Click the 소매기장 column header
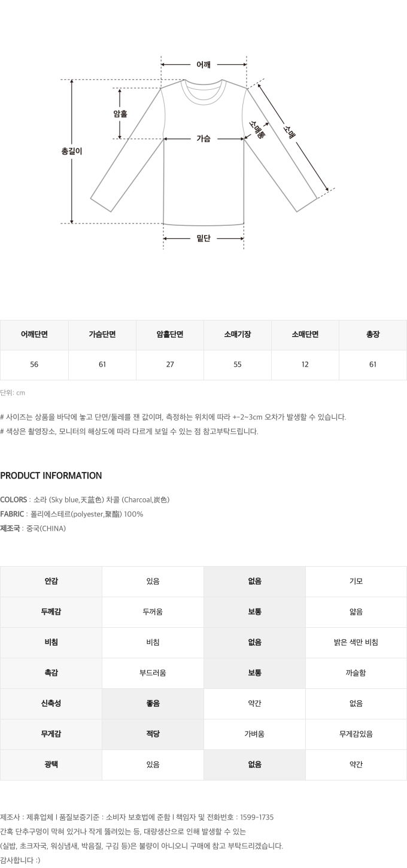Image resolution: width=407 pixels, height=868 pixels. click(238, 335)
